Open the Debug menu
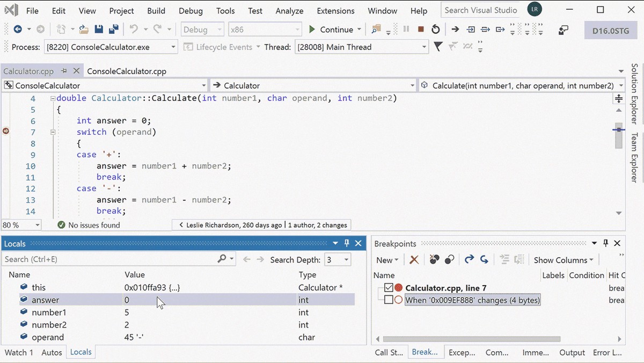Image resolution: width=644 pixels, height=363 pixels. coord(191,10)
